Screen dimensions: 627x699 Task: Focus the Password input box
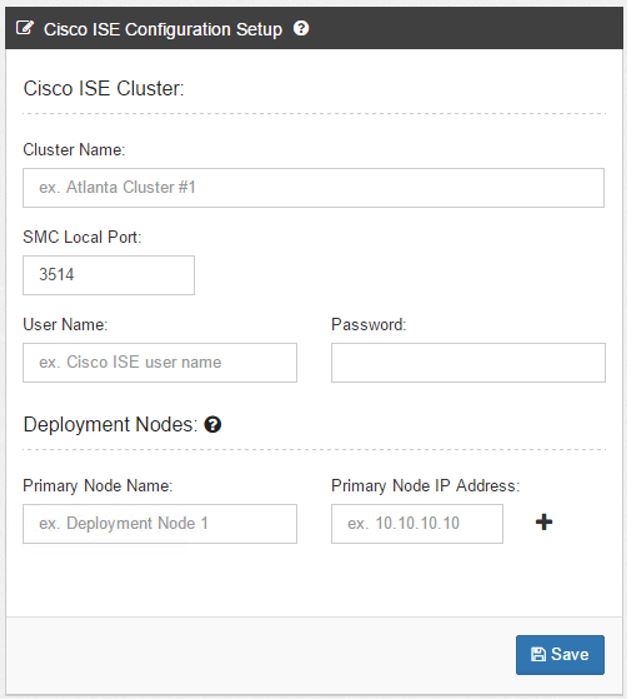click(x=468, y=362)
